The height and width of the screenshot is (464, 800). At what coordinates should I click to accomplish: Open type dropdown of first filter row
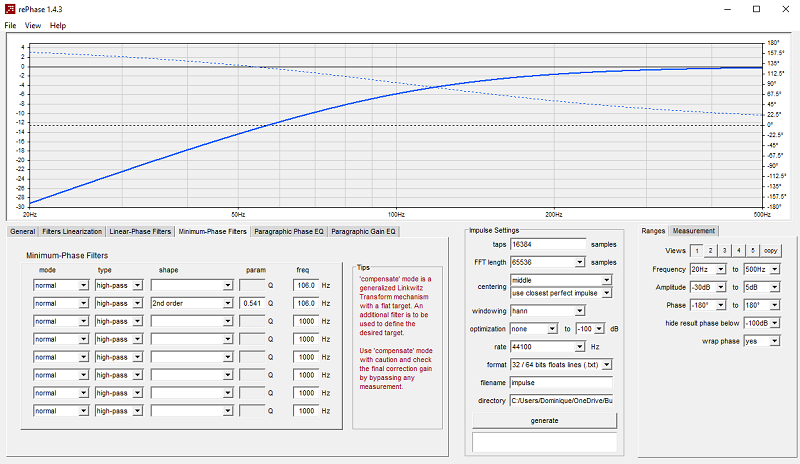point(118,285)
